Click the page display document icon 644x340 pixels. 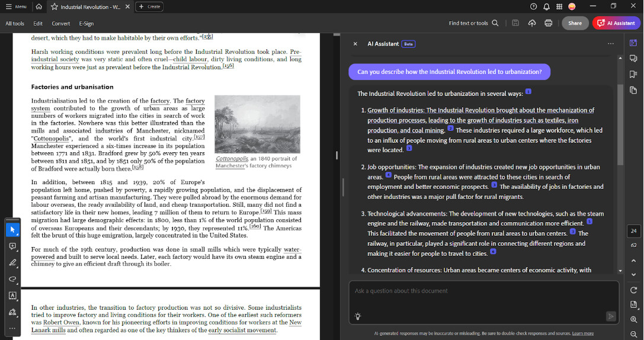tap(633, 304)
